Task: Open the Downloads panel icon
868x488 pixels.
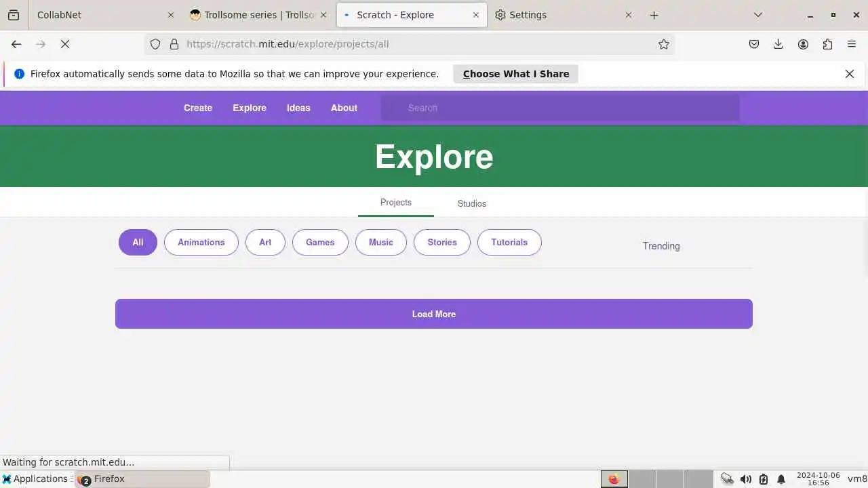Action: point(778,44)
